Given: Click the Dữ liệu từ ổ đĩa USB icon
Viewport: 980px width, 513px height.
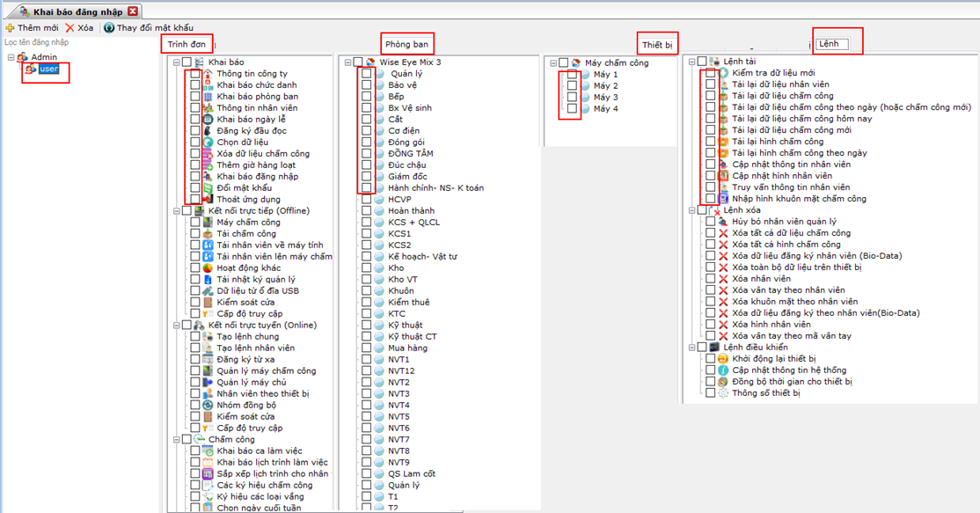Looking at the screenshot, I should coord(207,291).
